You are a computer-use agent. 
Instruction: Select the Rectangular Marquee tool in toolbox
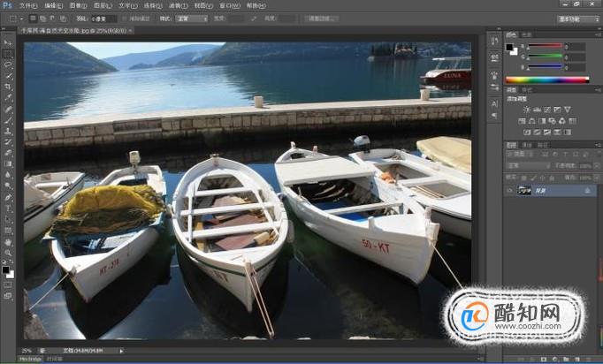pyautogui.click(x=8, y=53)
